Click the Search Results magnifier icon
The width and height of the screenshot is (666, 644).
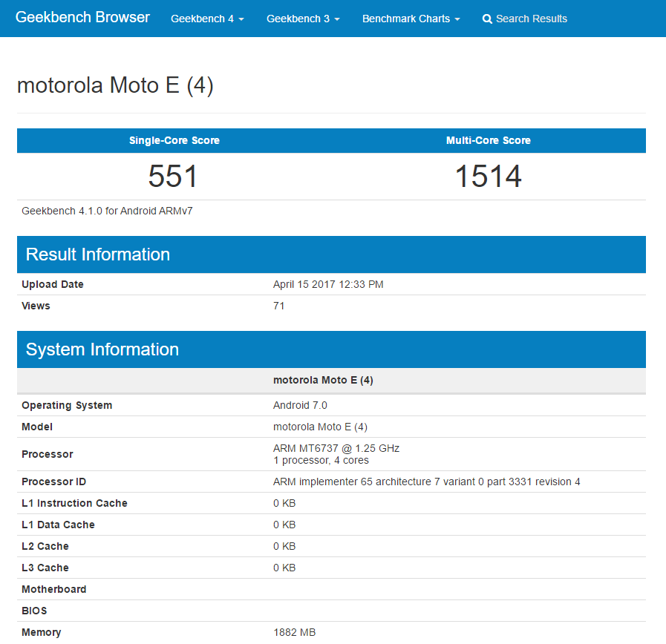pyautogui.click(x=487, y=19)
